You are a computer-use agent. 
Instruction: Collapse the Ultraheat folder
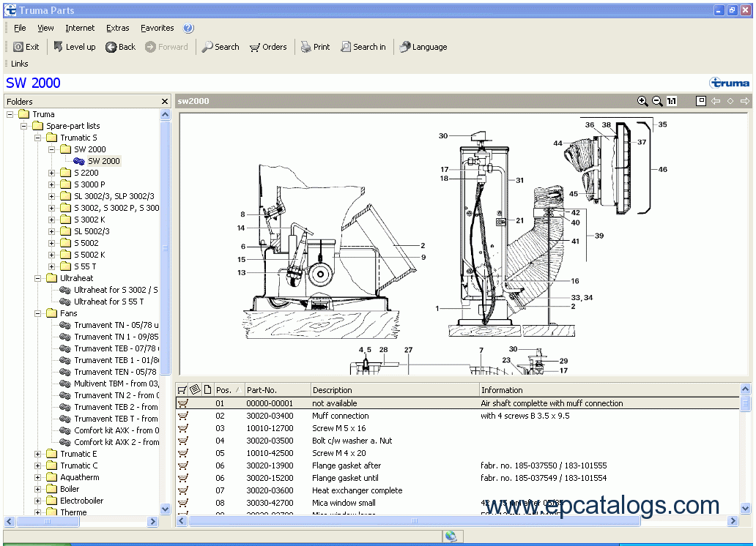(x=37, y=279)
